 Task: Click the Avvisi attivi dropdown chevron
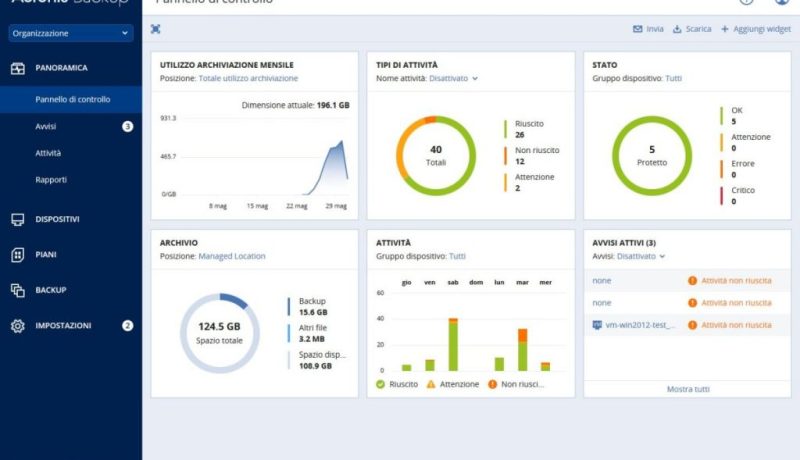662,257
